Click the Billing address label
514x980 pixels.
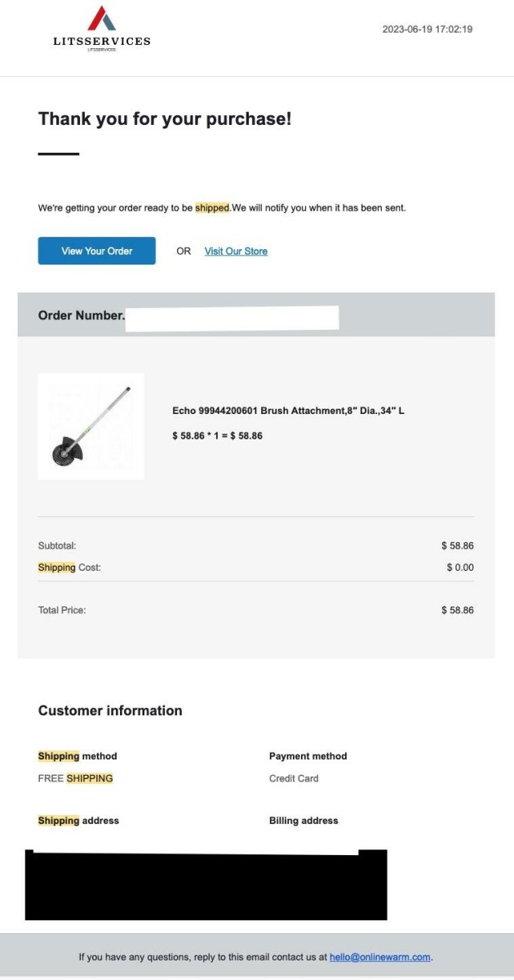coord(304,821)
